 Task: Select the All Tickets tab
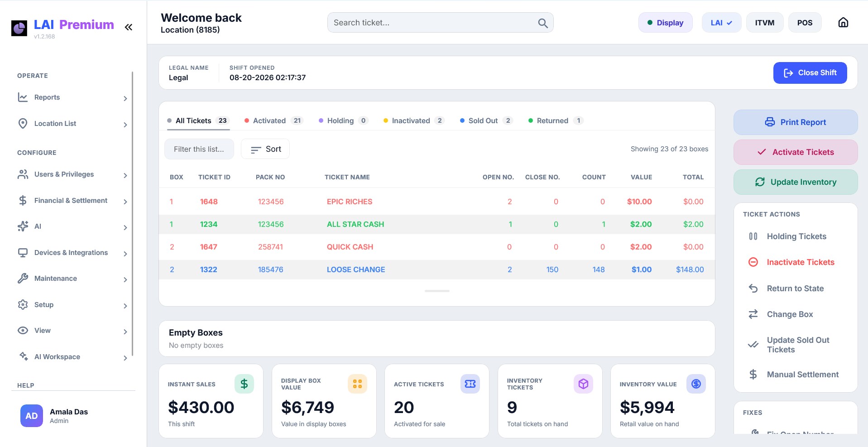click(x=198, y=121)
